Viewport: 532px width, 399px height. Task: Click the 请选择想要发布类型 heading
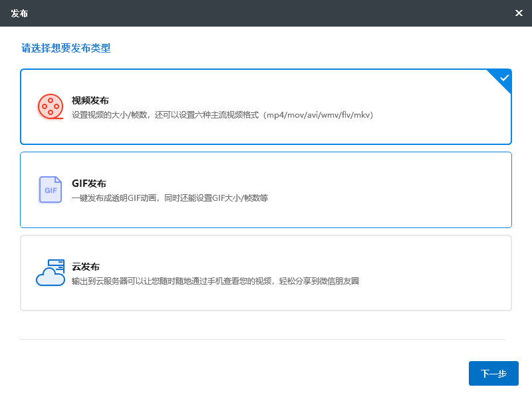66,48
